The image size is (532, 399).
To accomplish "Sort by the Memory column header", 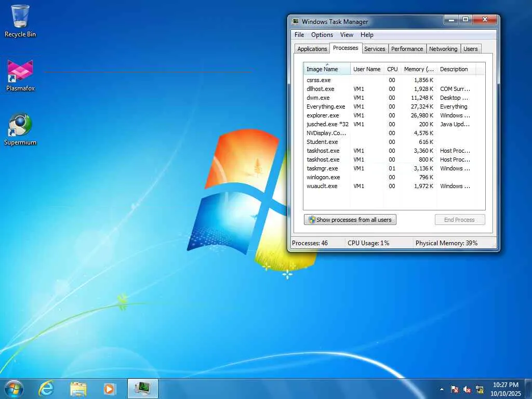I will [419, 69].
